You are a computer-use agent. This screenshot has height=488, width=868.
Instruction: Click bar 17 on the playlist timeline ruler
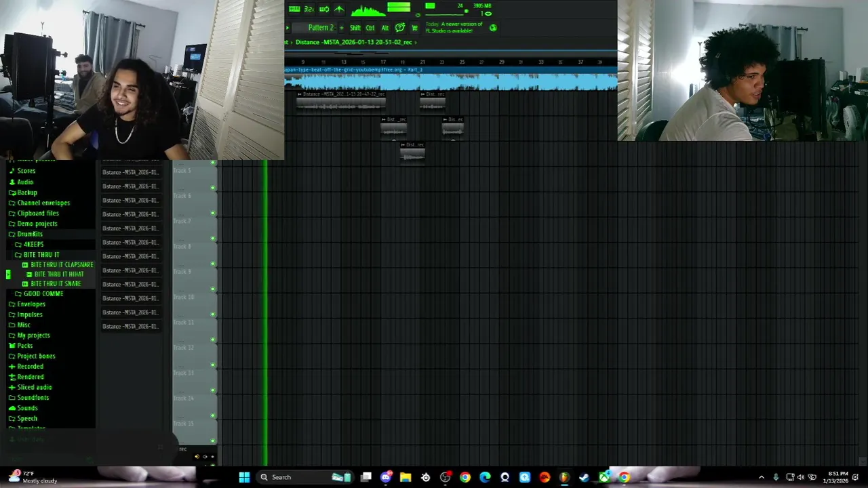(383, 62)
